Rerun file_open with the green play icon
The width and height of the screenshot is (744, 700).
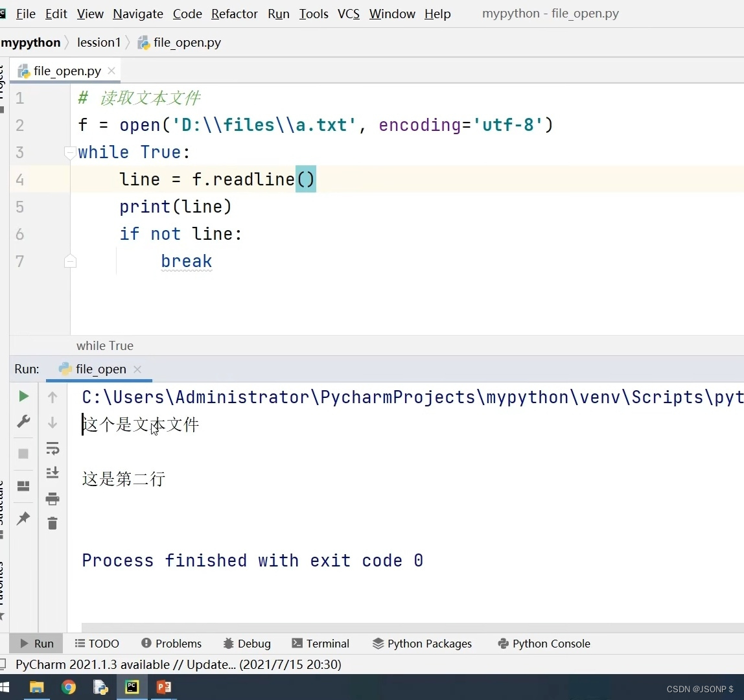point(24,396)
